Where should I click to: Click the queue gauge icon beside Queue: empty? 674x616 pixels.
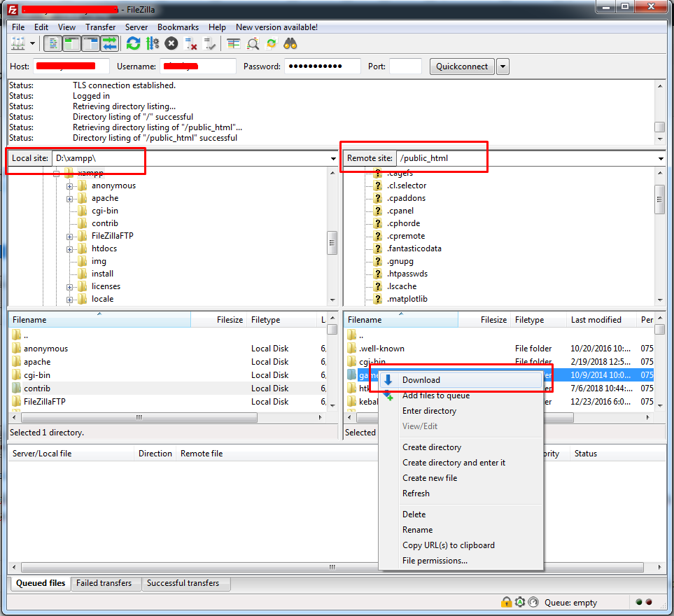(533, 602)
